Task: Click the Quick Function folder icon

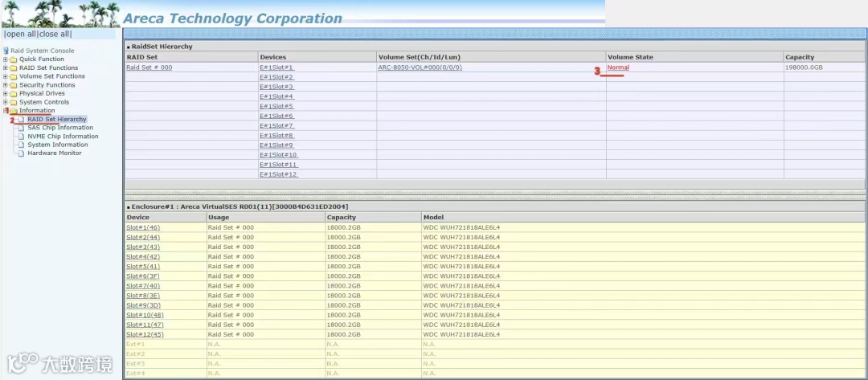Action: pyautogui.click(x=14, y=59)
